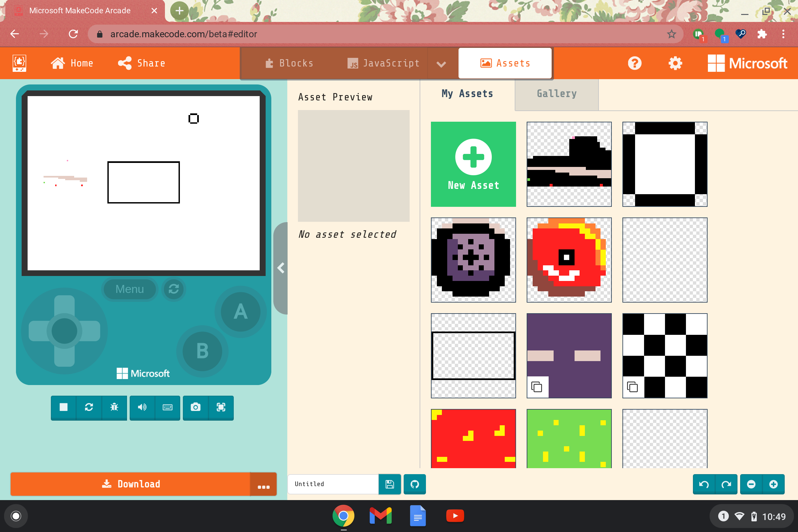This screenshot has width=798, height=532.
Task: Go to Home
Action: (72, 64)
